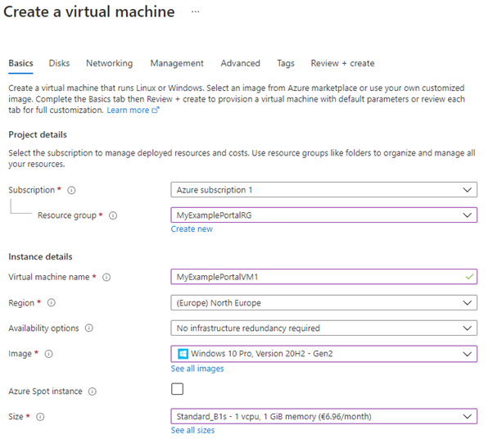
Task: Open the Resource group dropdown
Action: (x=323, y=215)
